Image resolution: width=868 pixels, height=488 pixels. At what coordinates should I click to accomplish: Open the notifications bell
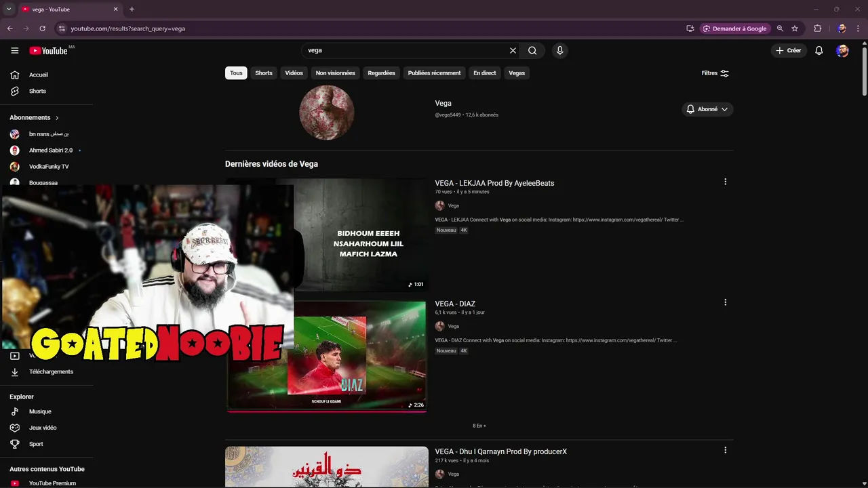coord(818,50)
